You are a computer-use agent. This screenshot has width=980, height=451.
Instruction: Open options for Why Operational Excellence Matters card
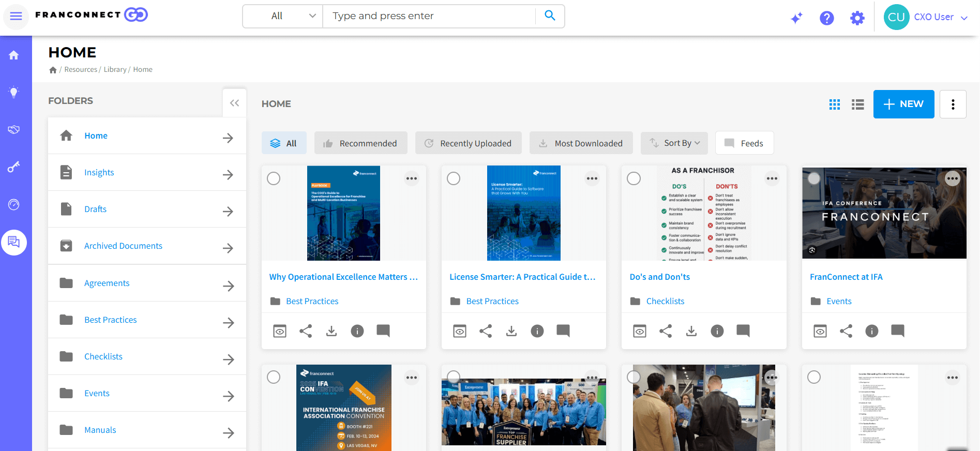coord(412,178)
